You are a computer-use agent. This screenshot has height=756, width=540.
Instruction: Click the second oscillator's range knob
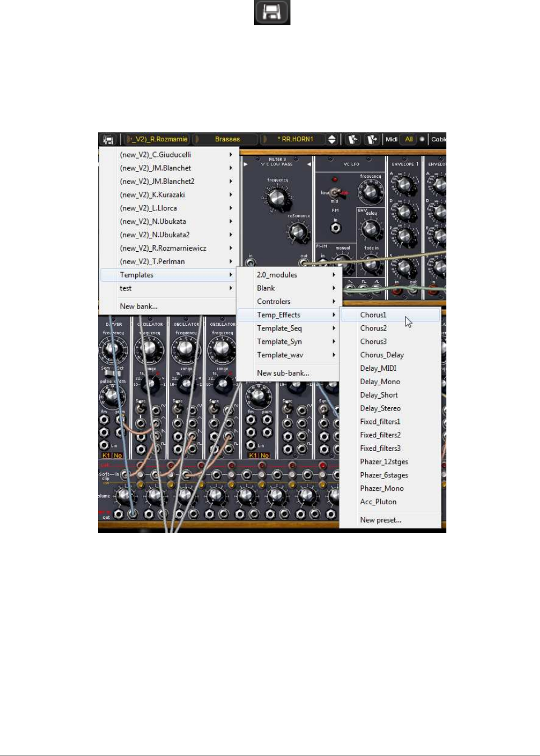[x=187, y=384]
